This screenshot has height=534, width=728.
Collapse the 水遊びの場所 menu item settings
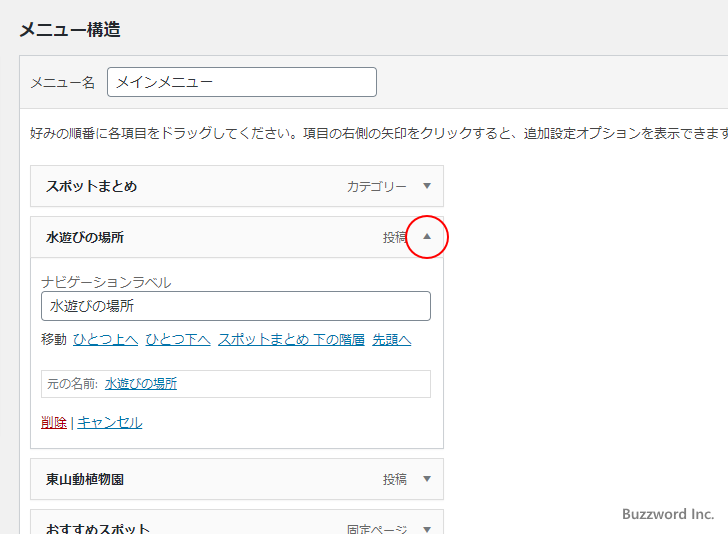tap(427, 238)
